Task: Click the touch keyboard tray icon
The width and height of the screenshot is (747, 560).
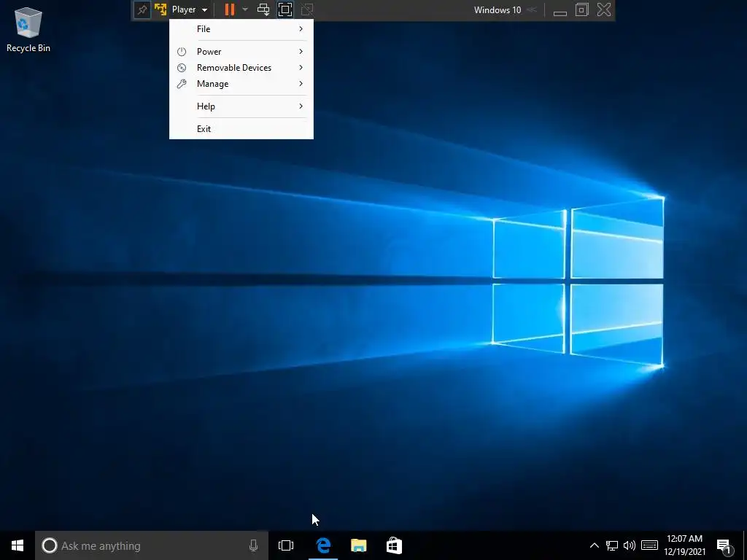Action: coord(649,545)
